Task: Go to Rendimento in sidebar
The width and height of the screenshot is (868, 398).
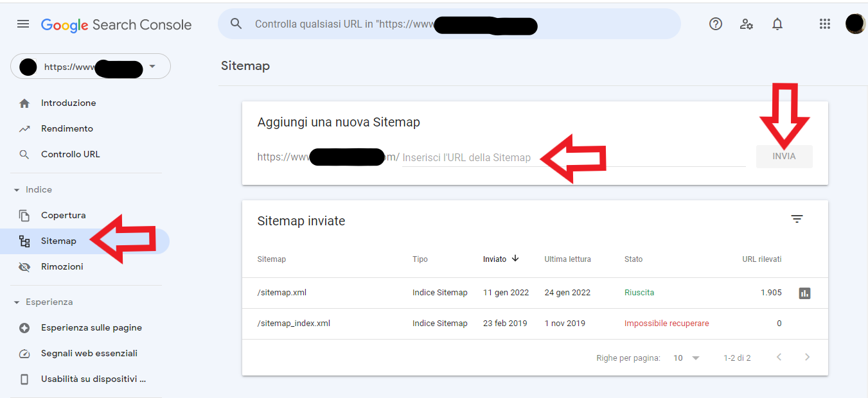Action: 67,128
